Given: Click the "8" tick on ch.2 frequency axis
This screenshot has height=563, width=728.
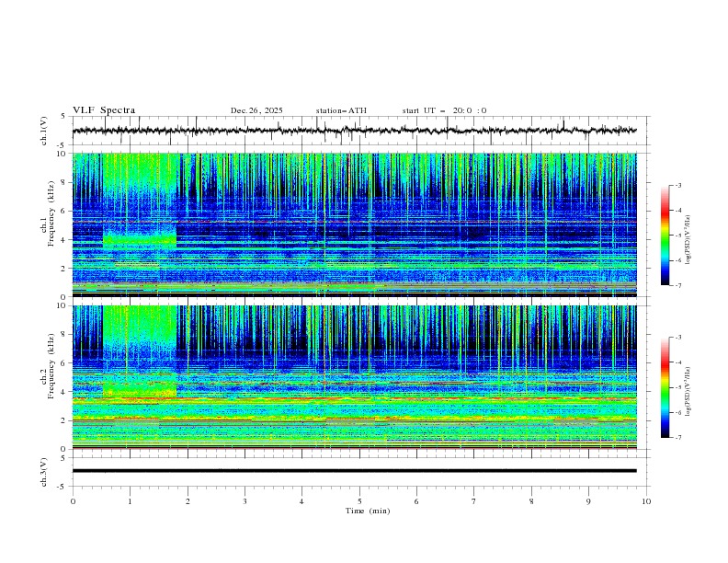Looking at the screenshot, I should coord(64,335).
